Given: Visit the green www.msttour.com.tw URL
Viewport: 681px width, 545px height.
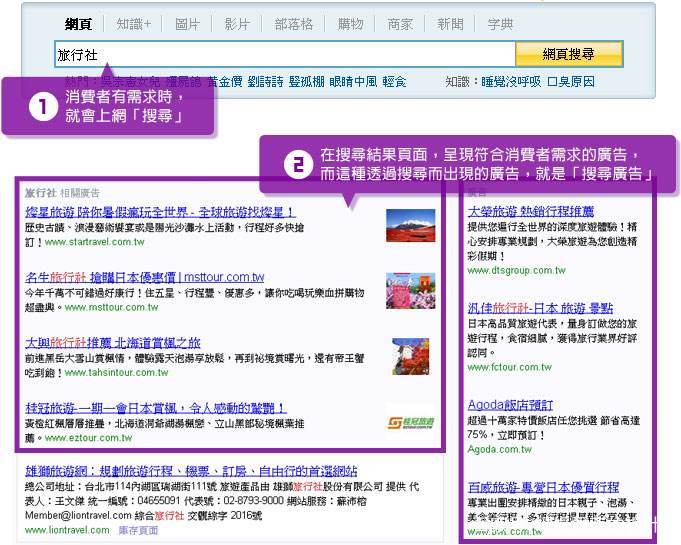Looking at the screenshot, I should [x=111, y=307].
